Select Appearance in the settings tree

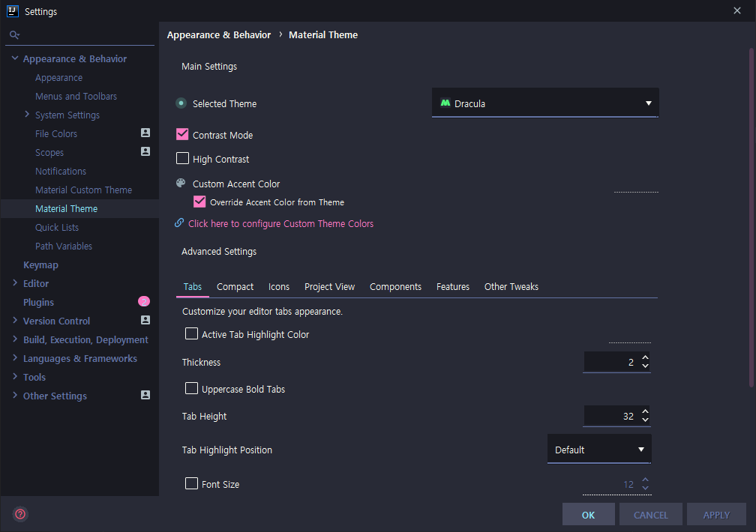tap(58, 78)
